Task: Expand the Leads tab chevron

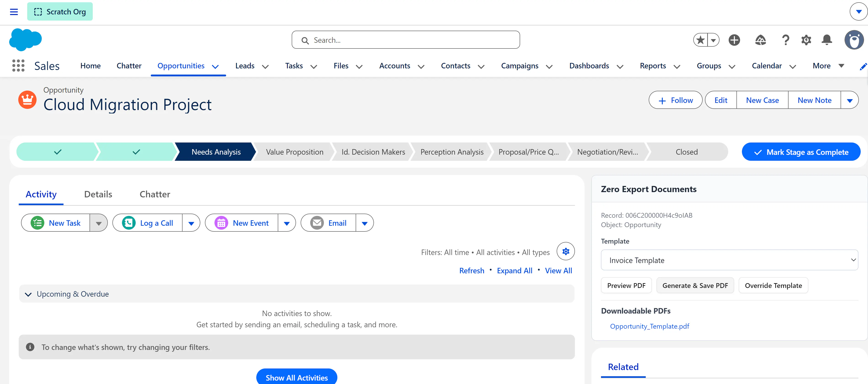Action: [265, 67]
